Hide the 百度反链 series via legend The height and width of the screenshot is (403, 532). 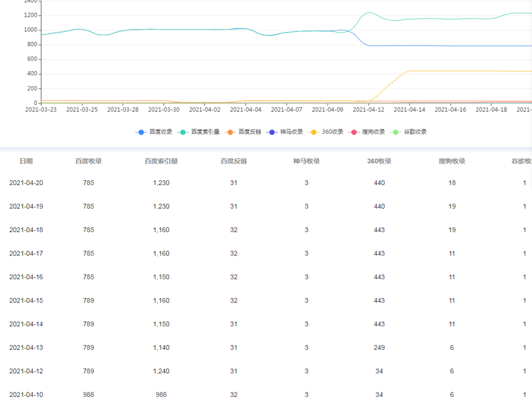(232, 132)
